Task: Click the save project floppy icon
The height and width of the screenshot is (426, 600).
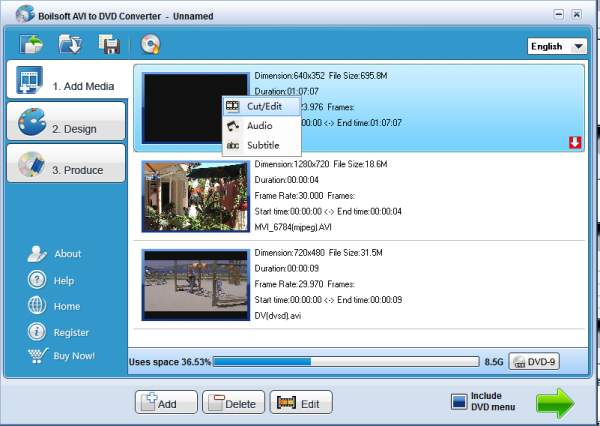Action: pyautogui.click(x=109, y=44)
